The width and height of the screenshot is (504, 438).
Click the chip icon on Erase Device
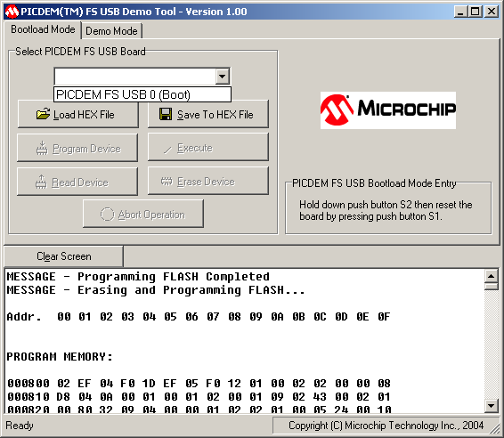click(x=167, y=182)
